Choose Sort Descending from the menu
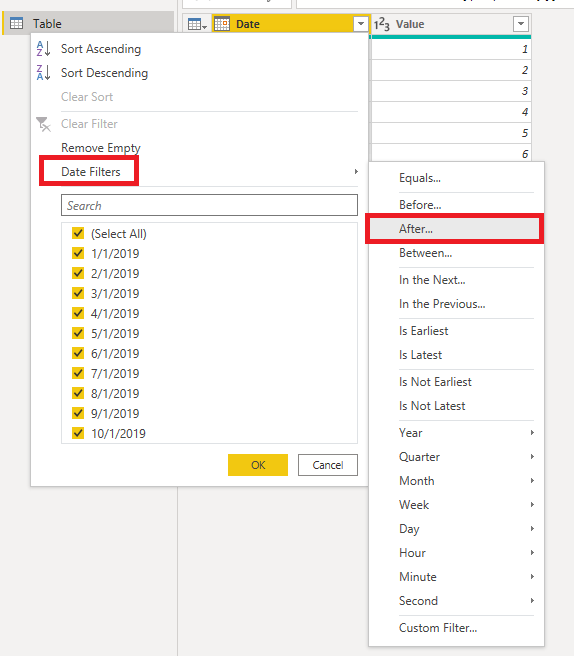The width and height of the screenshot is (574, 656). click(104, 73)
